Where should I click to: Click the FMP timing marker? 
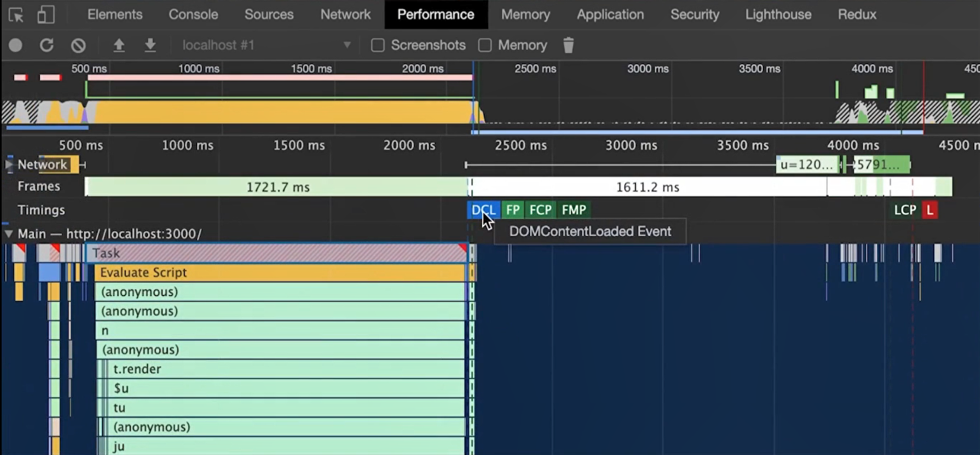[574, 210]
